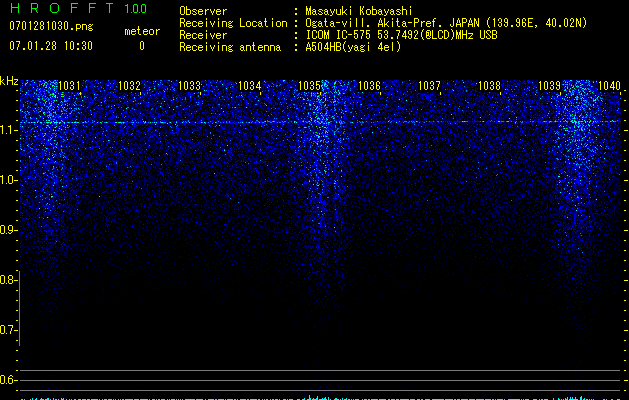This screenshot has width=629, height=400.
Task: Click the meteor count value 0
Action: click(x=142, y=46)
